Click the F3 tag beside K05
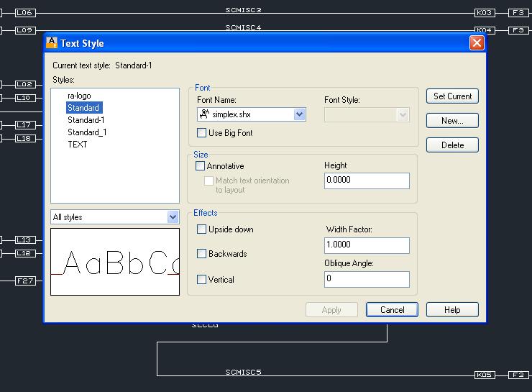 [x=518, y=375]
